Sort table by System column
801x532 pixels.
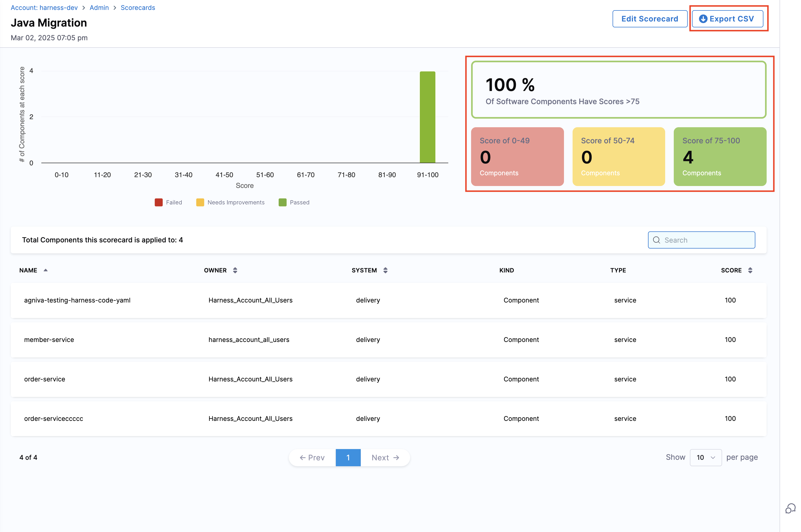[x=385, y=270]
